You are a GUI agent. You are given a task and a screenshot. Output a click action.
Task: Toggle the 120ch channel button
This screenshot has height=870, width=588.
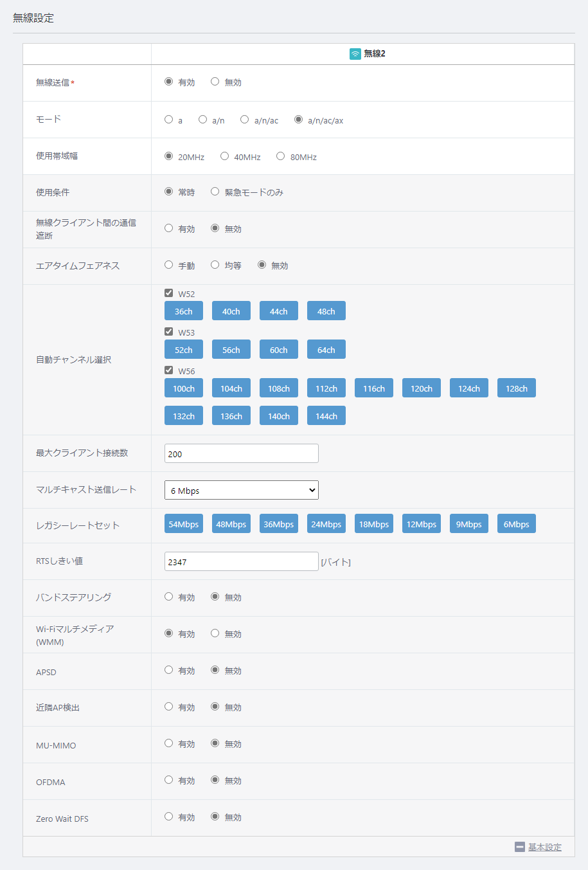tap(422, 388)
